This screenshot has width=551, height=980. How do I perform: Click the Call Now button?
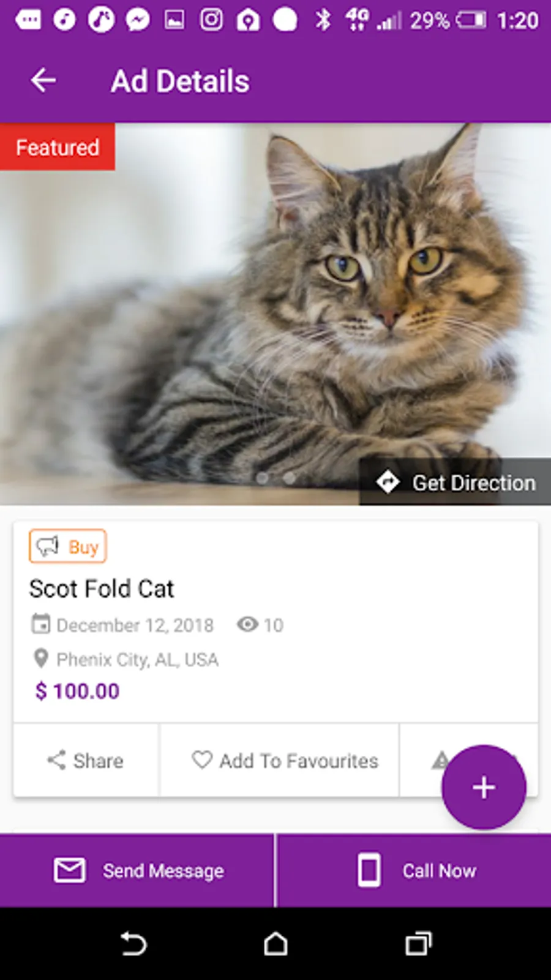[x=414, y=870]
